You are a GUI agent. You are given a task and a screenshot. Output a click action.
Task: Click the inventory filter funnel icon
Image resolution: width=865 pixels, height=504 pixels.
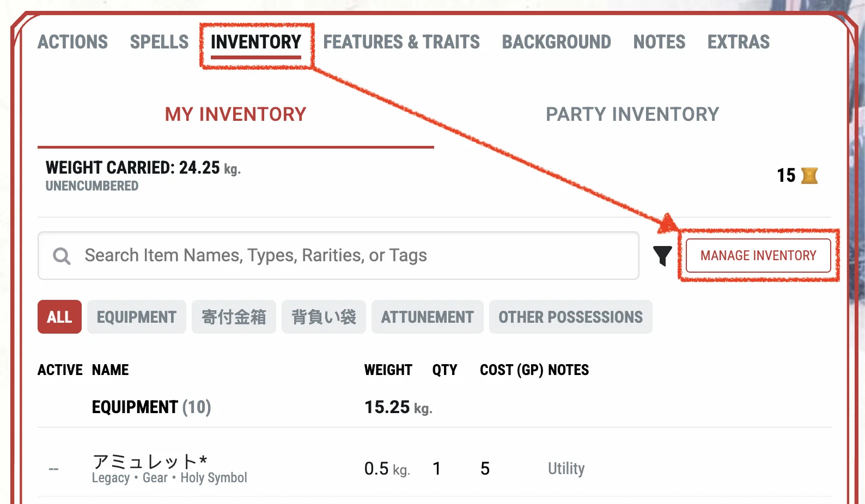pos(662,255)
